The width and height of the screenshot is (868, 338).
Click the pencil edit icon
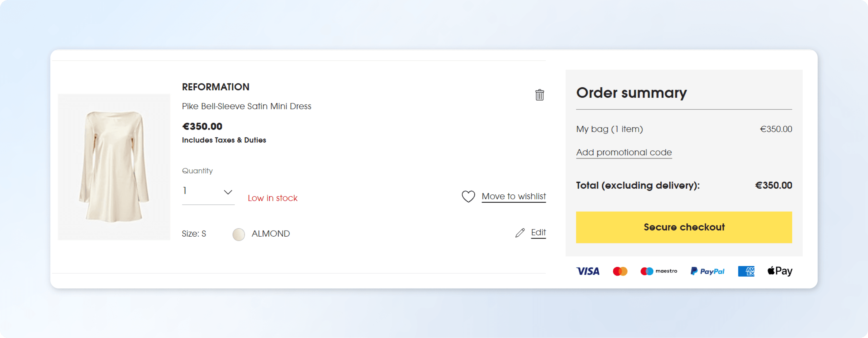click(x=520, y=233)
